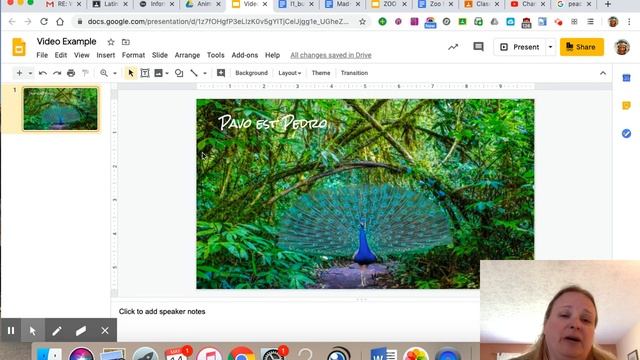Viewport: 640px width, 360px height.
Task: Star the Video Example presentation
Action: coord(111,42)
